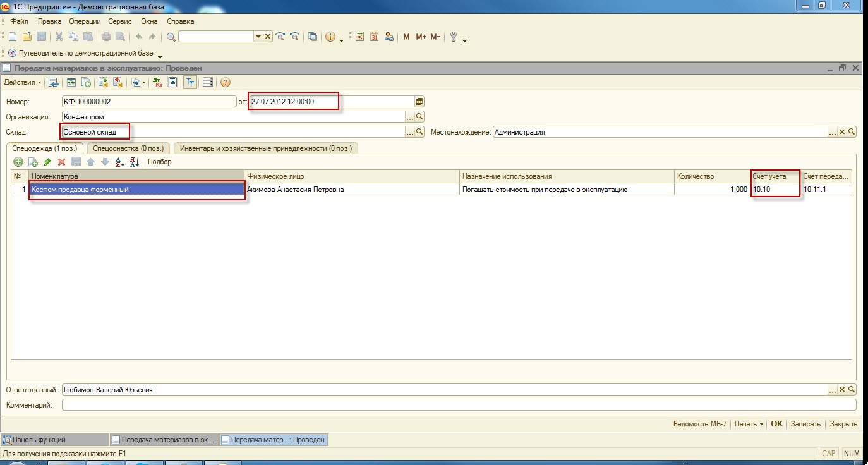The width and height of the screenshot is (868, 465).
Task: Sort rows descending Я-А
Action: pos(134,162)
